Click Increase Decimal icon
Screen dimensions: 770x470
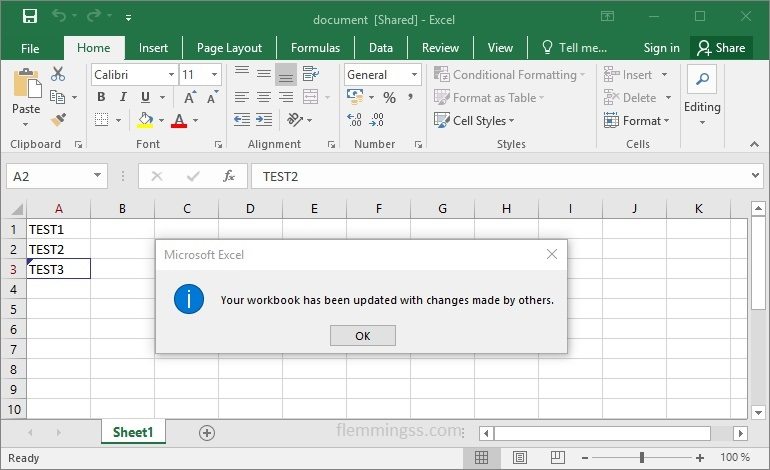pos(354,119)
